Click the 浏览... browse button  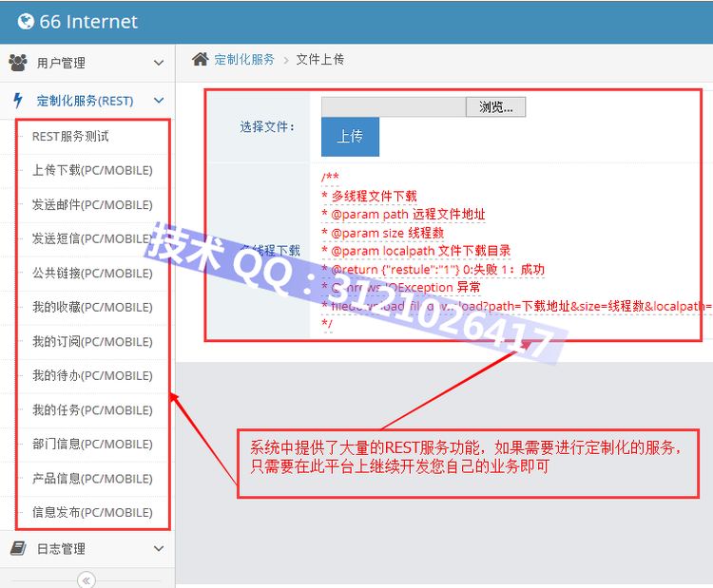coord(495,106)
